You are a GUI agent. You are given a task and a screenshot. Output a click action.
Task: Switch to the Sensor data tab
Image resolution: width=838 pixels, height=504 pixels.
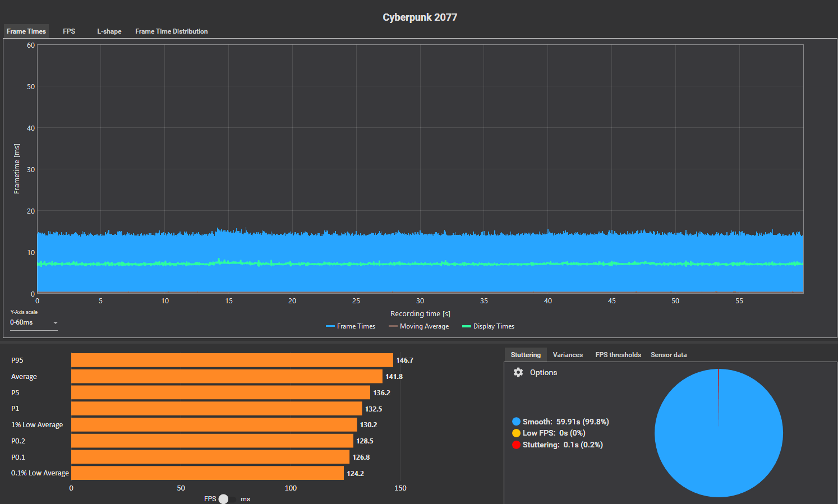[668, 355]
